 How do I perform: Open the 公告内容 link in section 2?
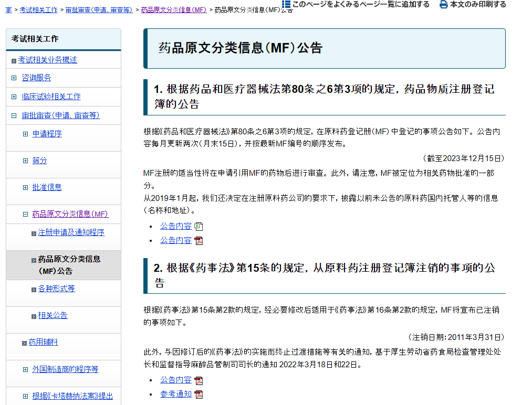tap(176, 380)
